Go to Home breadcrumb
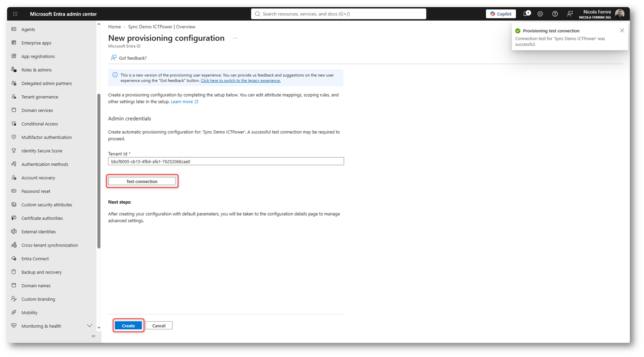This screenshot has width=644, height=357. coord(115,27)
